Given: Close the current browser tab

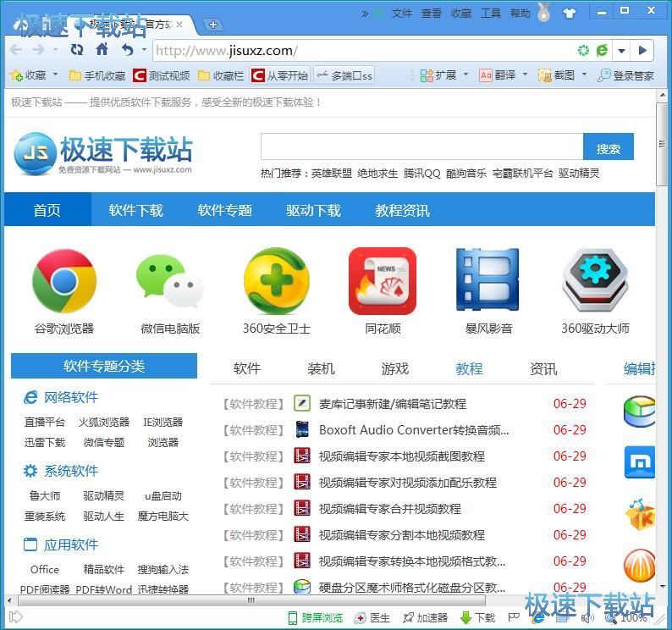Looking at the screenshot, I should coord(179,25).
